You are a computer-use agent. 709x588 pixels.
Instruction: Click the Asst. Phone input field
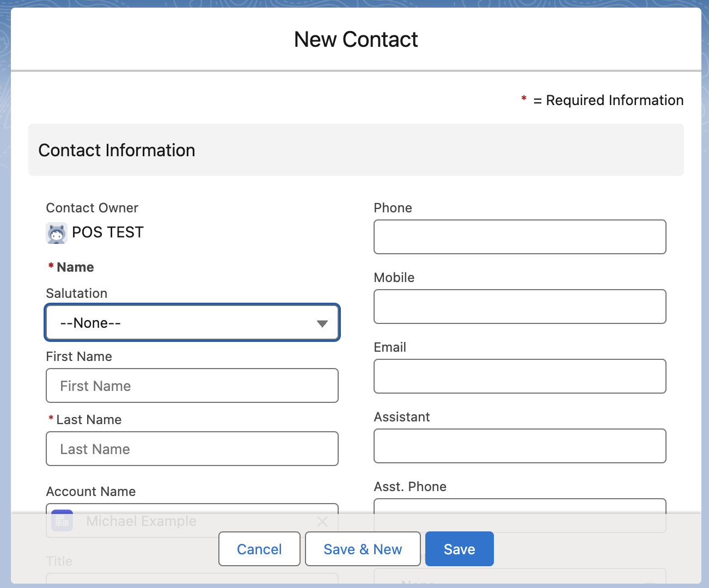pos(520,515)
